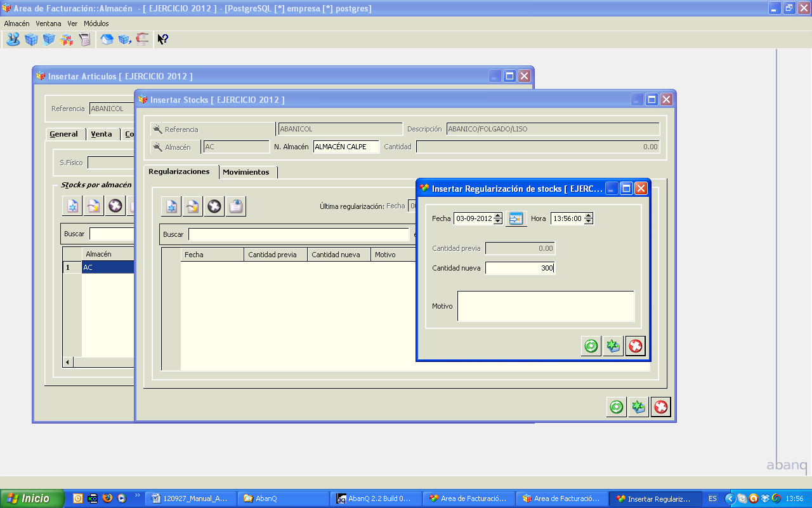Click the Referencia field in Insertar Articulos
Image resolution: width=812 pixels, height=508 pixels.
coord(112,109)
